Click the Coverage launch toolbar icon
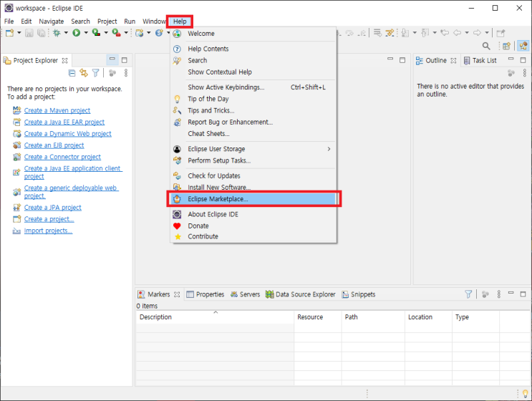Screen dimensions: 532x401 [97, 33]
